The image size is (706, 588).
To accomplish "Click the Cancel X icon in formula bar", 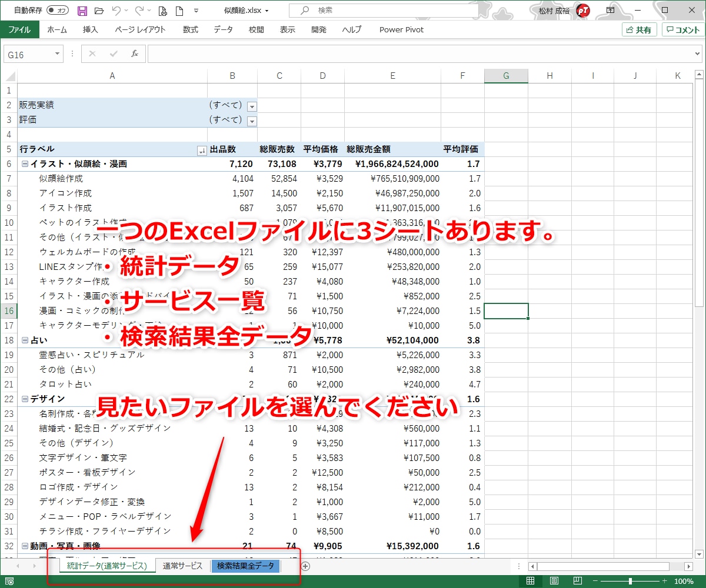I will 92,54.
